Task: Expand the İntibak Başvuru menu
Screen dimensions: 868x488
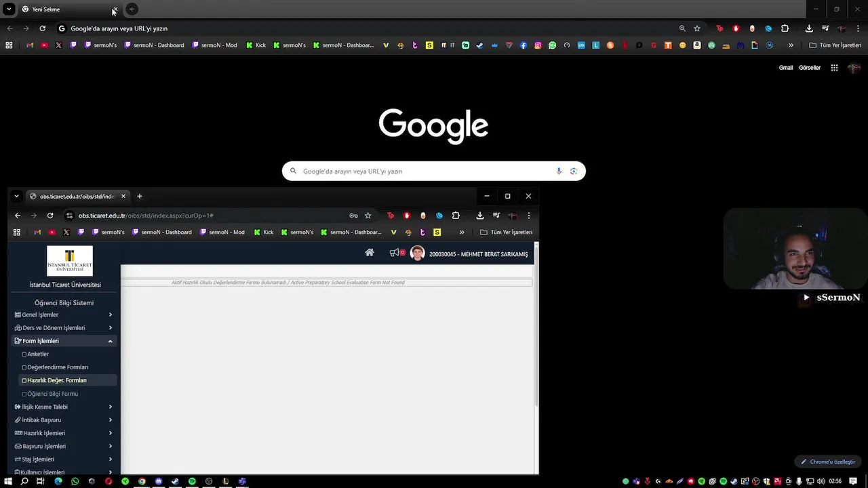Action: pyautogui.click(x=64, y=420)
